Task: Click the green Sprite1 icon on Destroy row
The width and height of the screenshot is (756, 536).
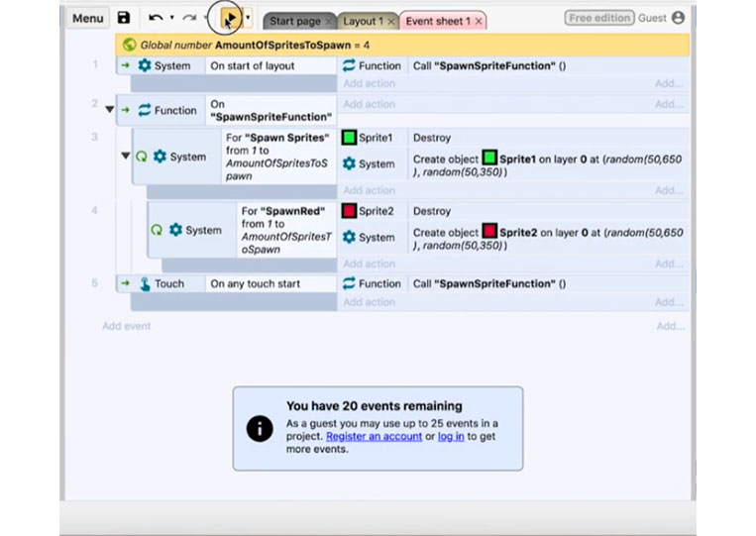Action: [x=349, y=138]
